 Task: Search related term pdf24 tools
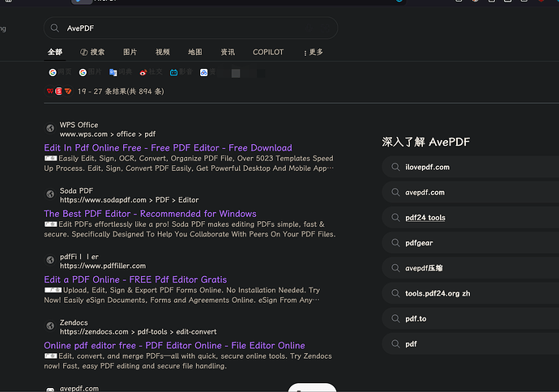[x=470, y=217]
